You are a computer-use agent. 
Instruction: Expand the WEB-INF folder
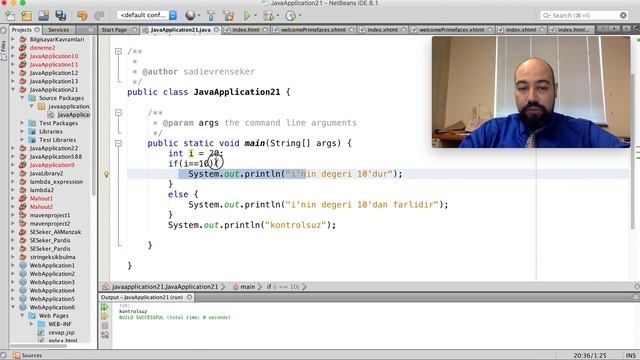(31, 324)
